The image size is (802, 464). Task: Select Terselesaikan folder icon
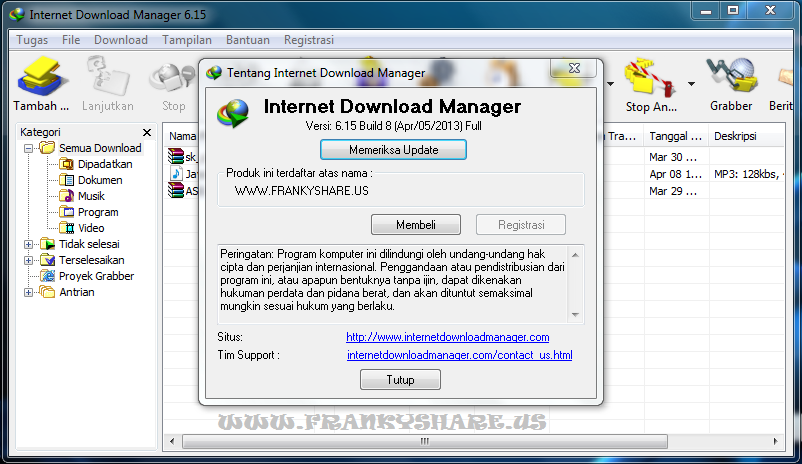click(x=47, y=260)
